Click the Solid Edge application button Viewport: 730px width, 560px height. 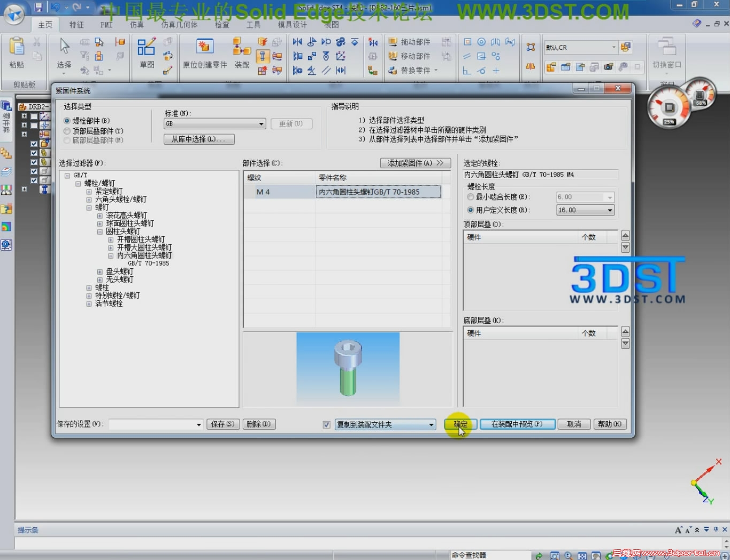pos(14,14)
